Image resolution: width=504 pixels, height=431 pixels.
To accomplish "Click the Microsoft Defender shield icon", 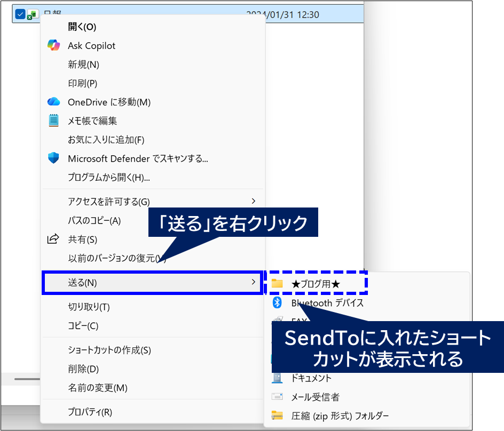I will click(53, 158).
